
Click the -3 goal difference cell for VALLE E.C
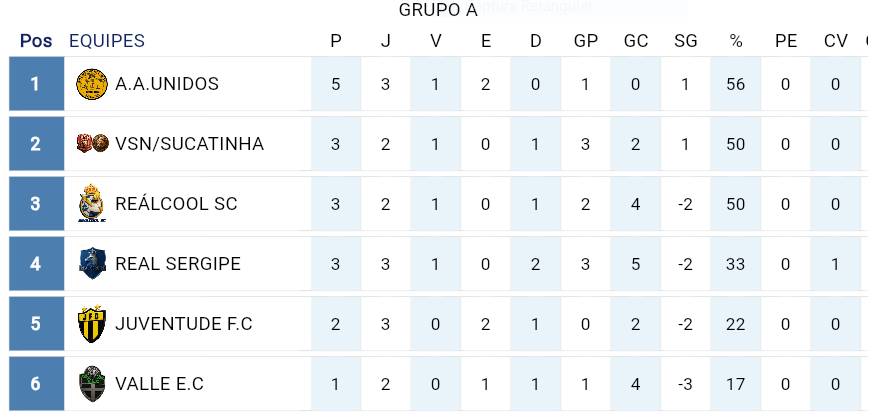click(x=686, y=384)
